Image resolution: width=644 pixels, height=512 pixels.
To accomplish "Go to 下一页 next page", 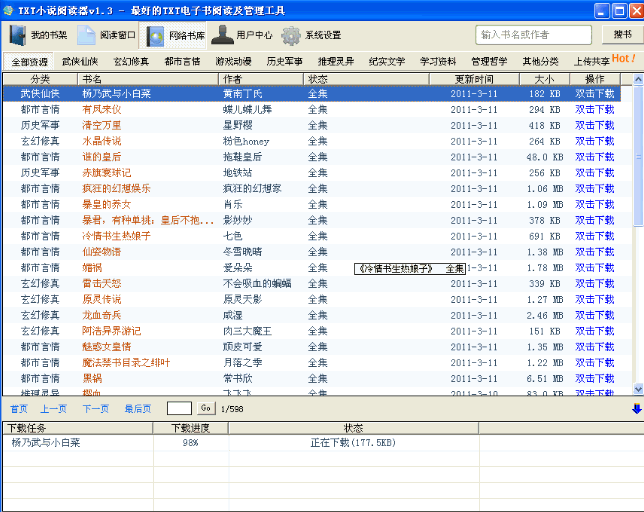I will pyautogui.click(x=96, y=408).
